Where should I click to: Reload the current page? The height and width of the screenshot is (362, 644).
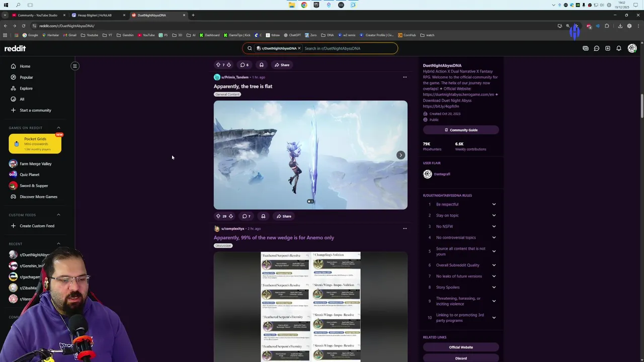pos(23,26)
